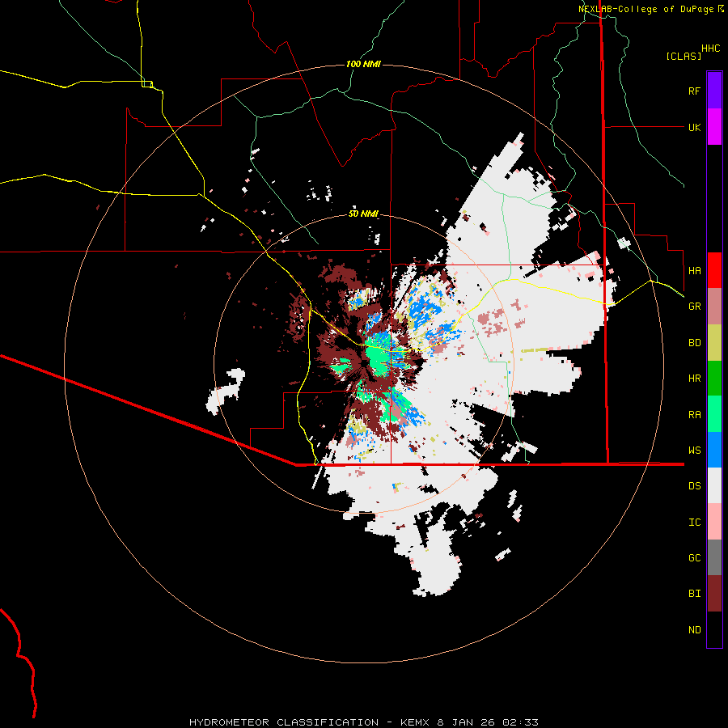Click the BI legend label
Image resolution: width=728 pixels, height=728 pixels.
point(694,594)
